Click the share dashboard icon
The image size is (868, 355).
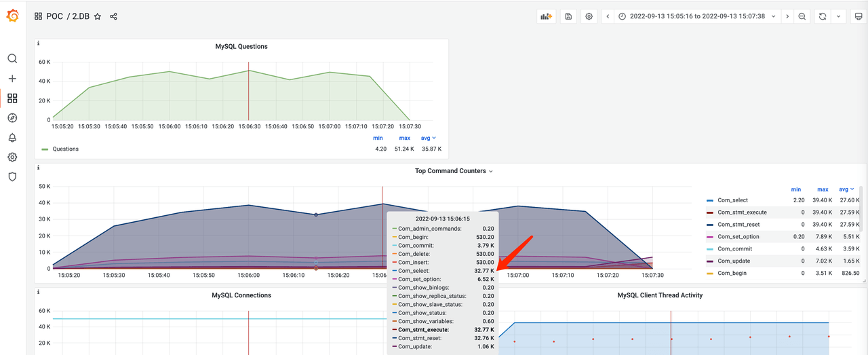coord(113,16)
